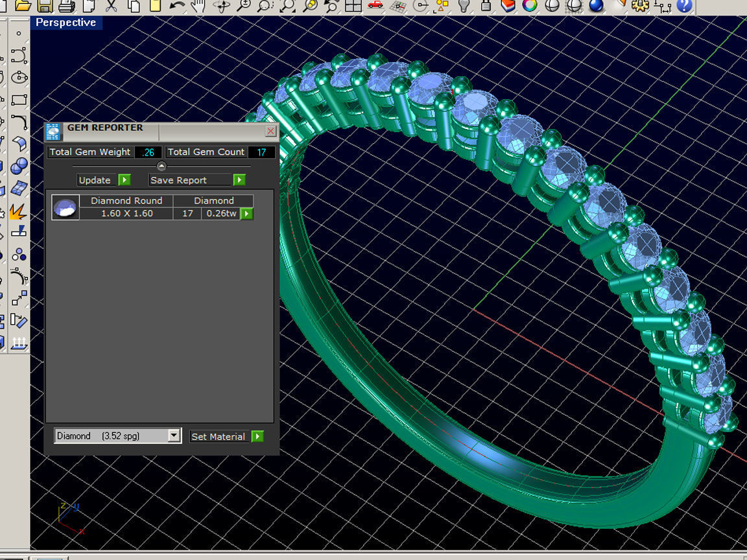Select the Mesh from Surface tool
Image resolution: width=747 pixels, height=560 pixels.
tap(19, 188)
